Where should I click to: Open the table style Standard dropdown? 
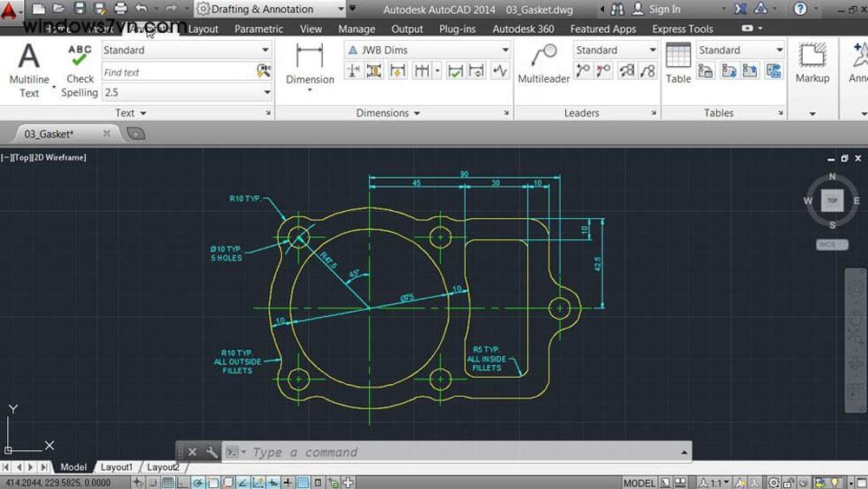click(x=740, y=50)
